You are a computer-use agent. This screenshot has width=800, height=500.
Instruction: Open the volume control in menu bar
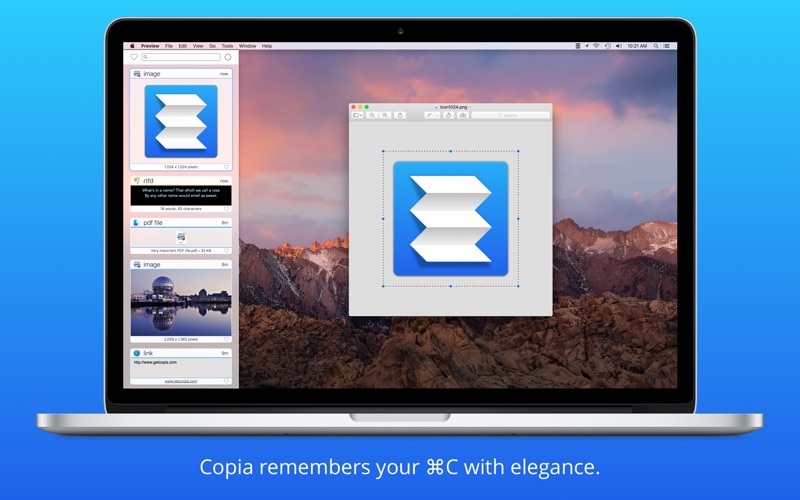click(618, 46)
